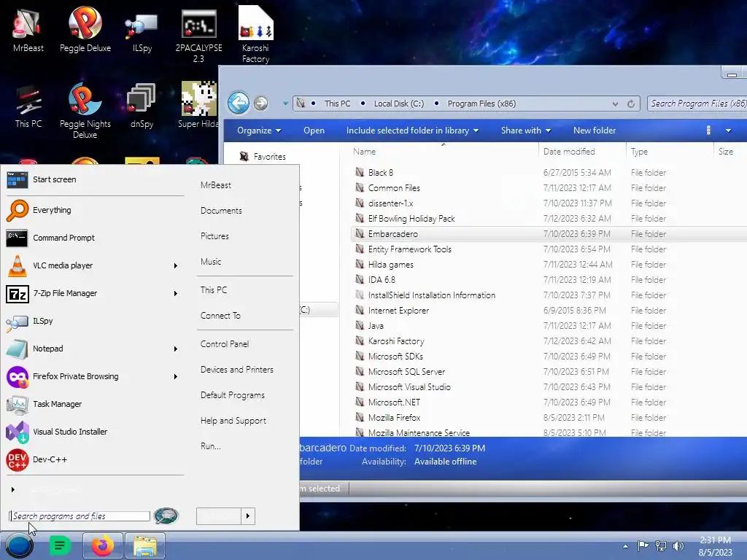Click Local Disk (C:) in address bar
Viewport: 747px width, 560px height.
click(x=399, y=104)
